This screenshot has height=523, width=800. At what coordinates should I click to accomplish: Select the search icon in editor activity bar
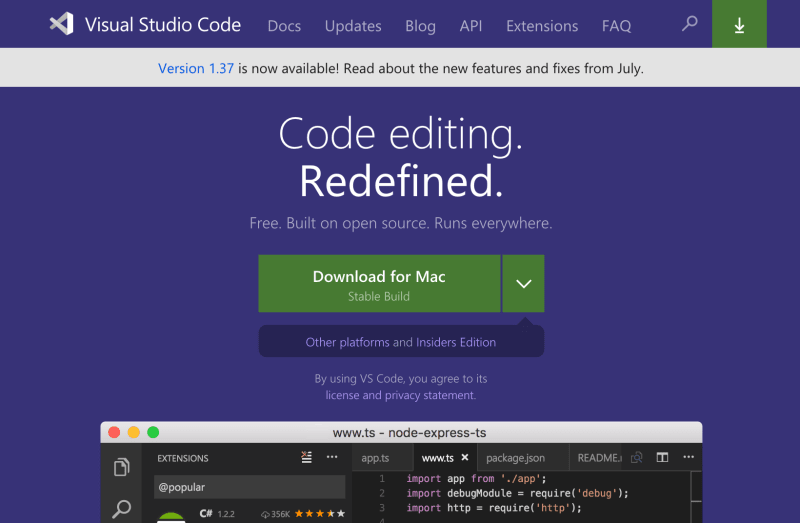[x=121, y=508]
